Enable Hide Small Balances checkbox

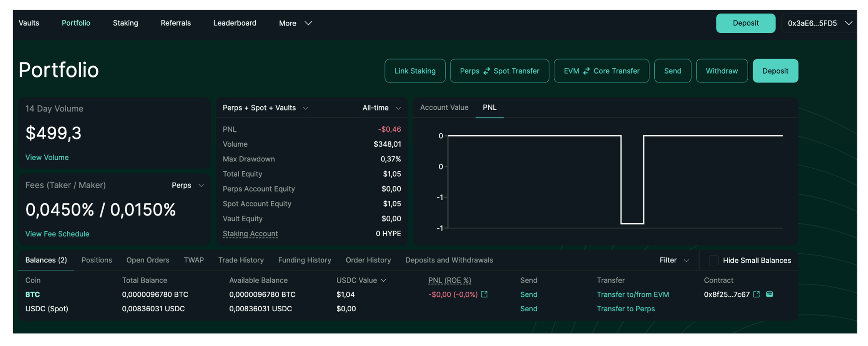(x=713, y=260)
